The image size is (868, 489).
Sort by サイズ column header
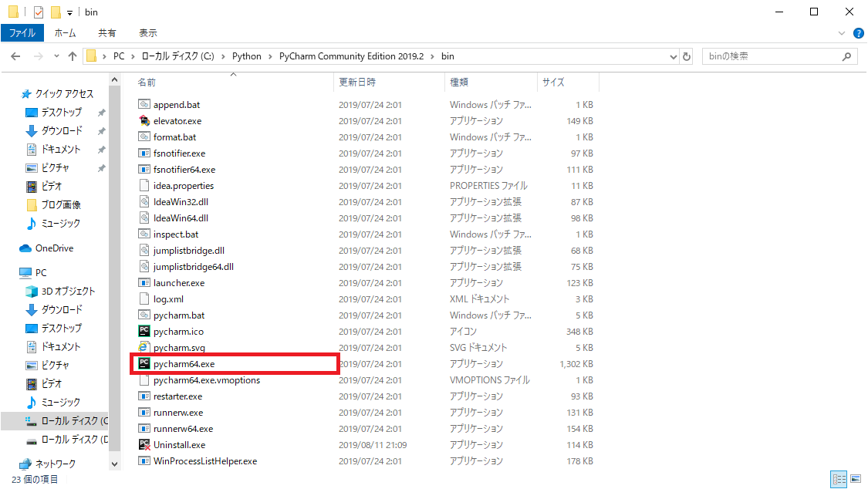click(x=568, y=82)
